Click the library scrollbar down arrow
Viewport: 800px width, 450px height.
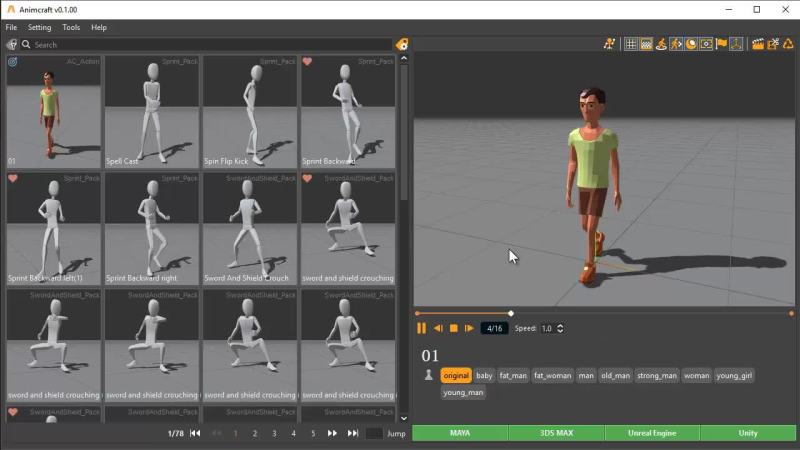pos(404,418)
